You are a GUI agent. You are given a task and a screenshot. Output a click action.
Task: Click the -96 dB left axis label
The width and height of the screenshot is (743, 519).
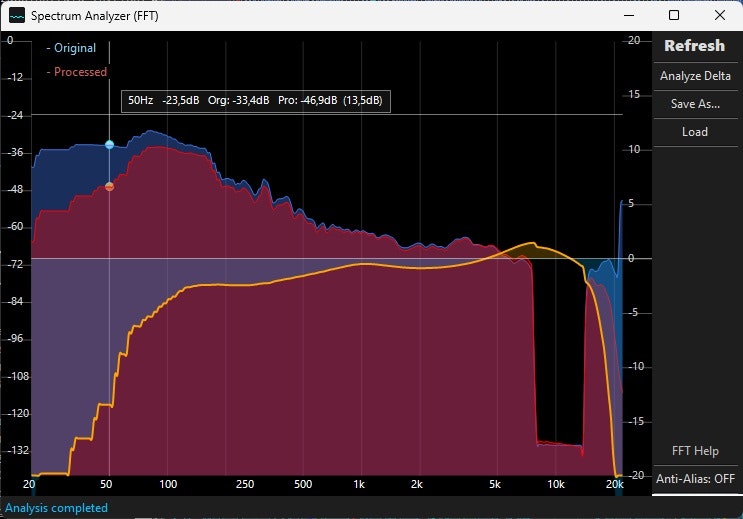click(15, 338)
